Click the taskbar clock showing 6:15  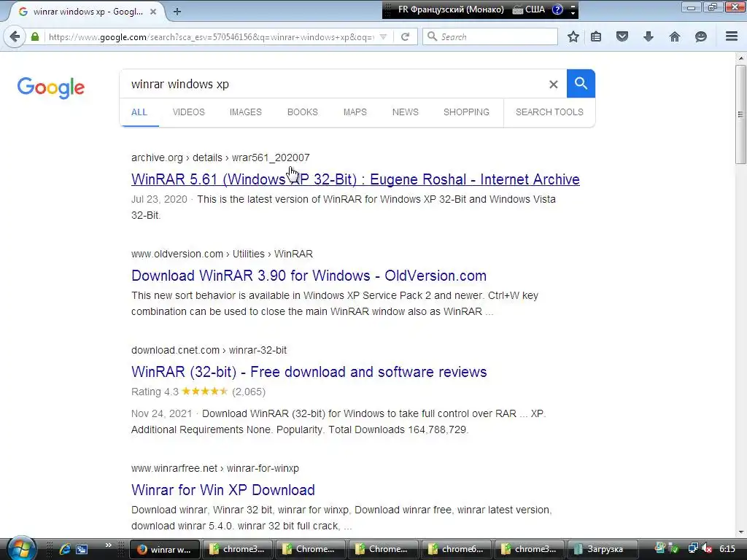727,549
